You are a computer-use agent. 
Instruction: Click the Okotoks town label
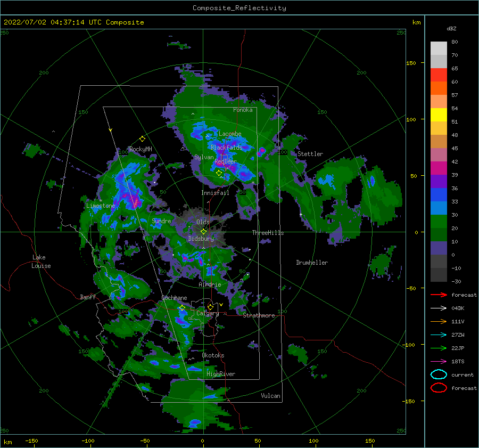click(213, 355)
